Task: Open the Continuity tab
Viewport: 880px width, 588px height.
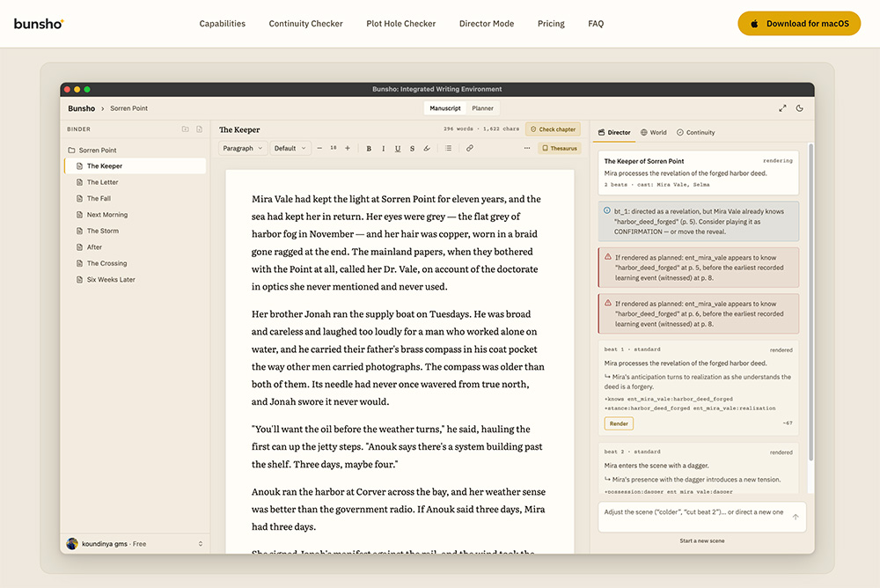Action: (x=695, y=133)
